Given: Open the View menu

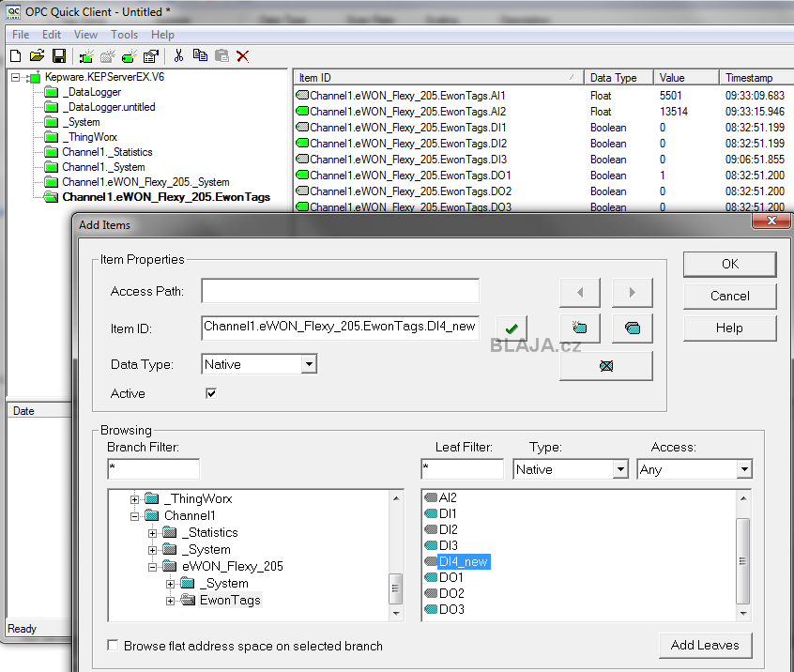Looking at the screenshot, I should [x=85, y=35].
